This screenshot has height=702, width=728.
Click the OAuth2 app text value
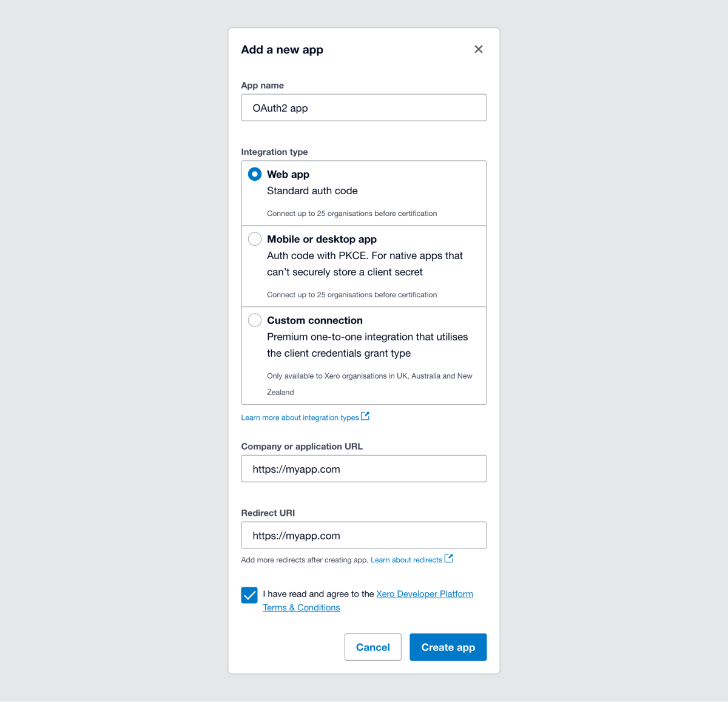click(280, 107)
